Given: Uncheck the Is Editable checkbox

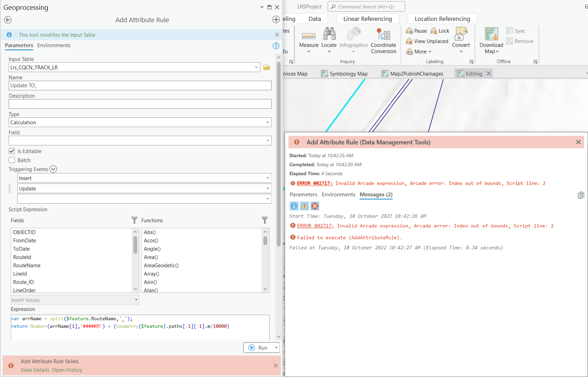Looking at the screenshot, I should (x=12, y=151).
